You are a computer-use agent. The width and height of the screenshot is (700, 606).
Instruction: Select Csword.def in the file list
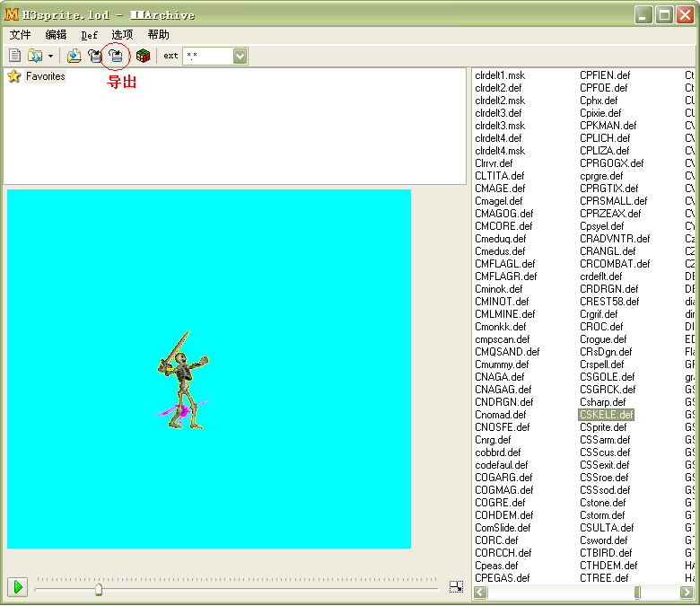point(604,540)
